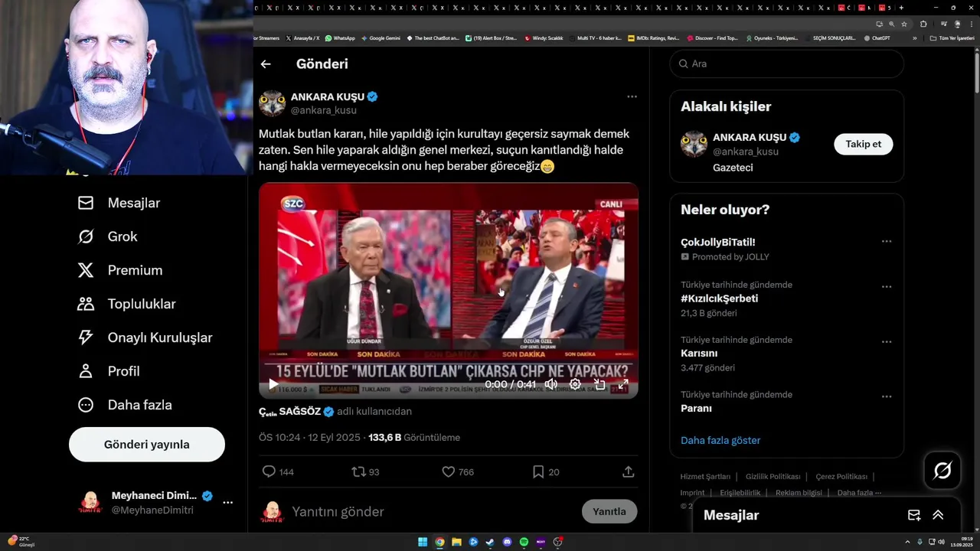Expand the Daha fazla sidebar menu
Image resolution: width=980 pixels, height=551 pixels.
[x=125, y=405]
